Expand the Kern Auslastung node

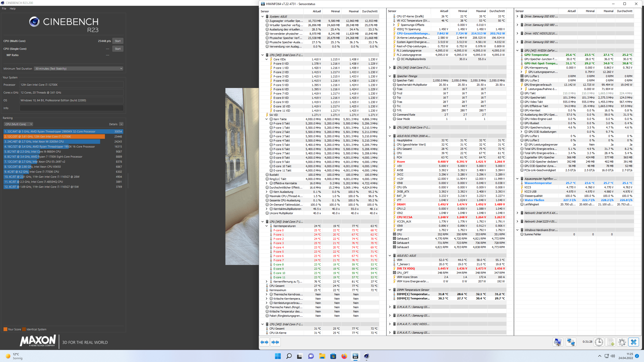(x=266, y=192)
